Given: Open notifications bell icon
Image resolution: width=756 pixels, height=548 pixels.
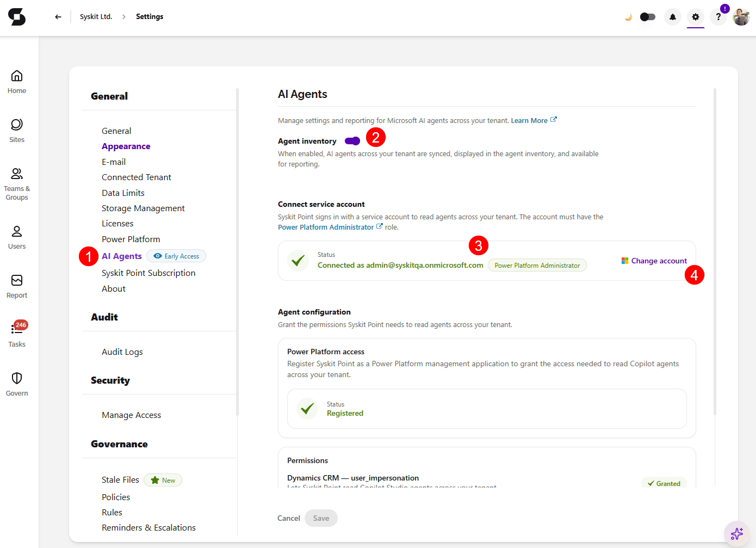Looking at the screenshot, I should pyautogui.click(x=673, y=17).
